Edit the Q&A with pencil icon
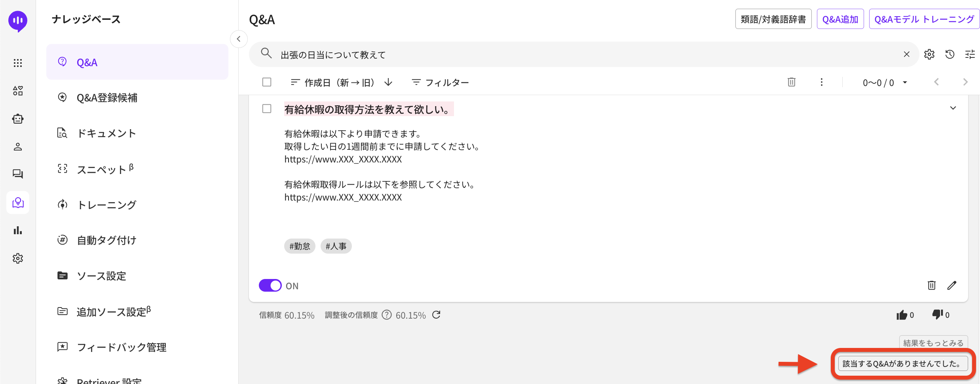Image resolution: width=980 pixels, height=384 pixels. click(952, 285)
